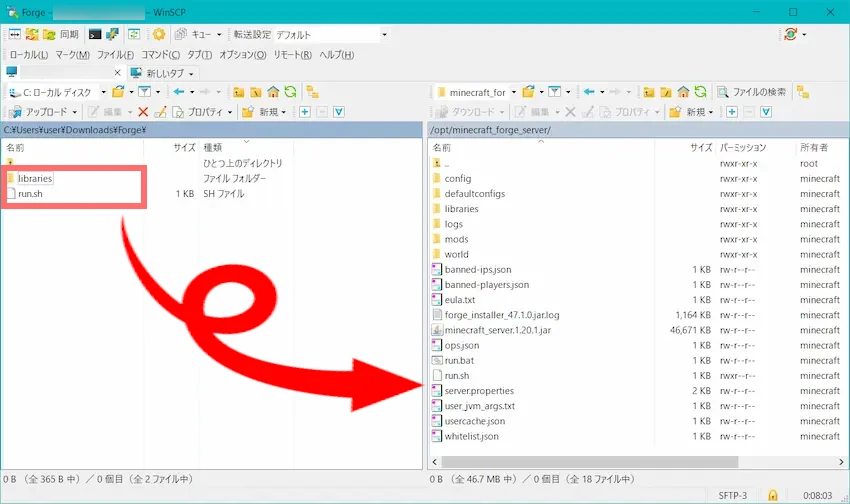Open local parent directory icon
The height and width of the screenshot is (504, 850).
click(239, 92)
